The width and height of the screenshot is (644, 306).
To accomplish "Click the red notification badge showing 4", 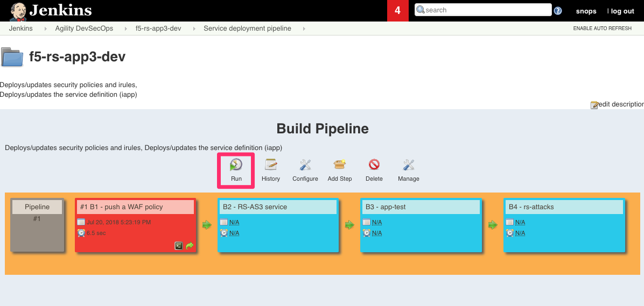I will coord(397,11).
